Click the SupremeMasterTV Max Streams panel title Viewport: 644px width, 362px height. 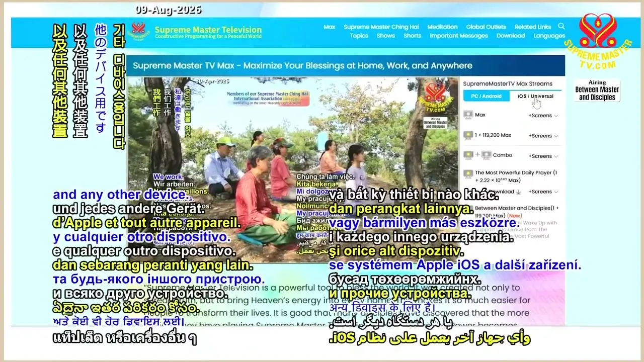click(x=508, y=84)
